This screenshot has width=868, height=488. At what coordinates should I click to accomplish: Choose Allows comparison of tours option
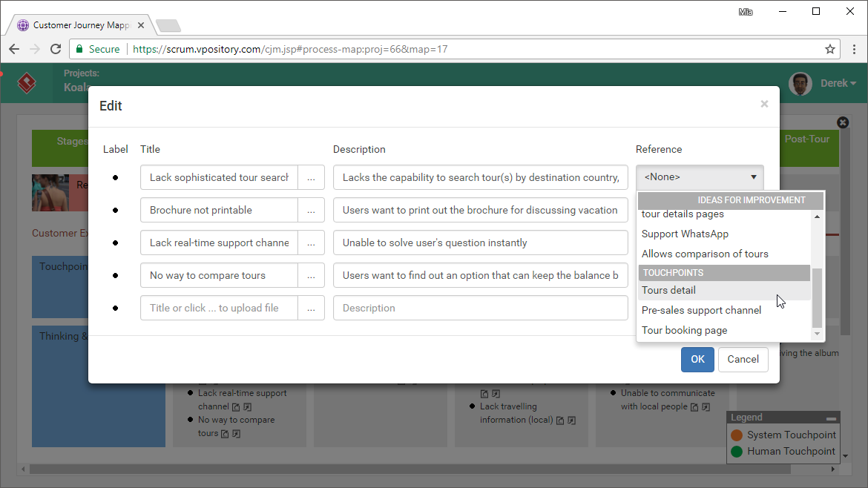click(725, 254)
